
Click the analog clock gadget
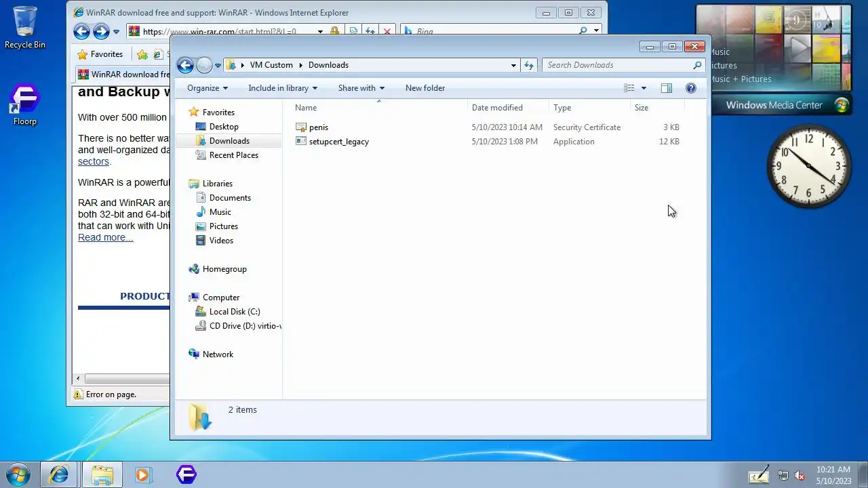(x=808, y=166)
